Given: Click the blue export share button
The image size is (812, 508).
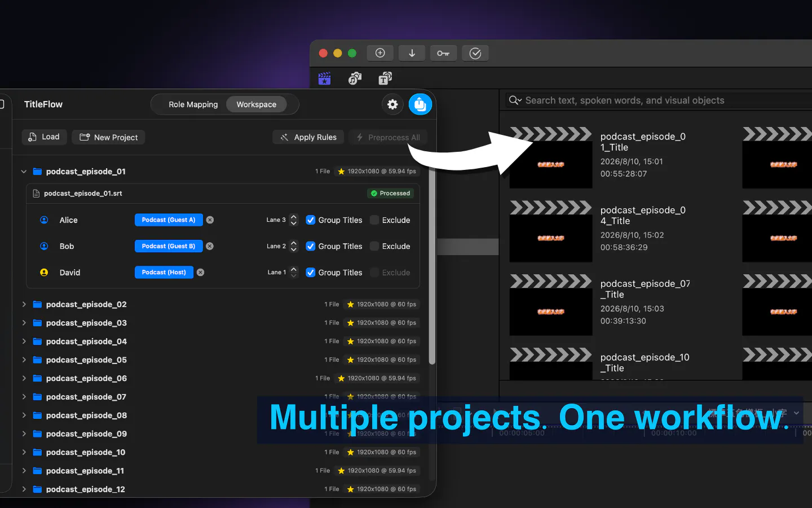Looking at the screenshot, I should [420, 104].
